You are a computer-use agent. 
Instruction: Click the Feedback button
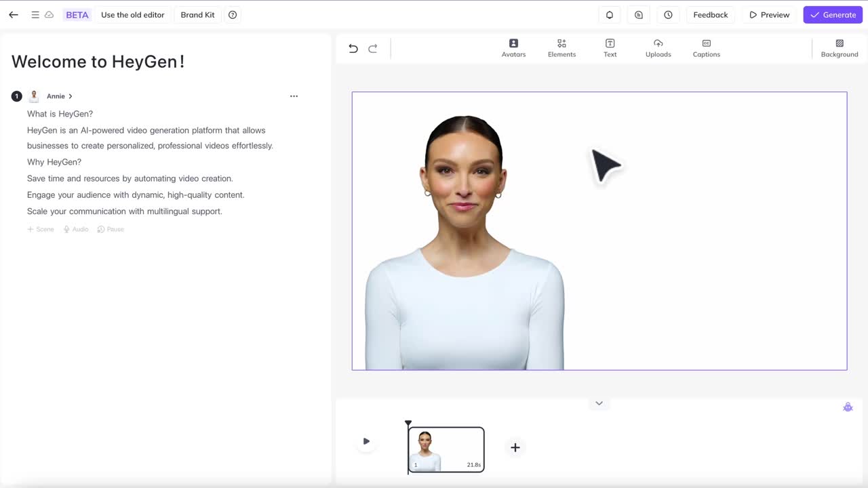[711, 15]
